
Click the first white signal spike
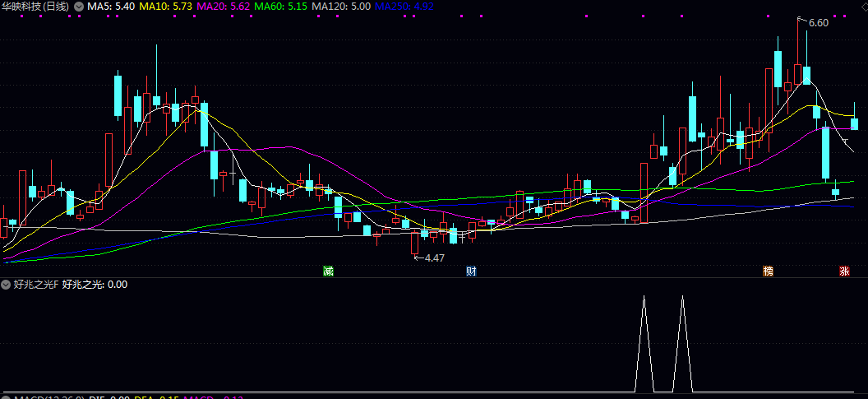coord(644,344)
